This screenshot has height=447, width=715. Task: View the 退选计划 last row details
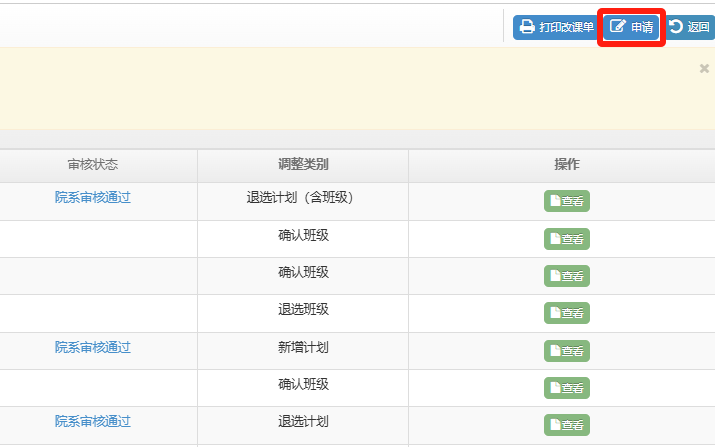pyautogui.click(x=567, y=425)
